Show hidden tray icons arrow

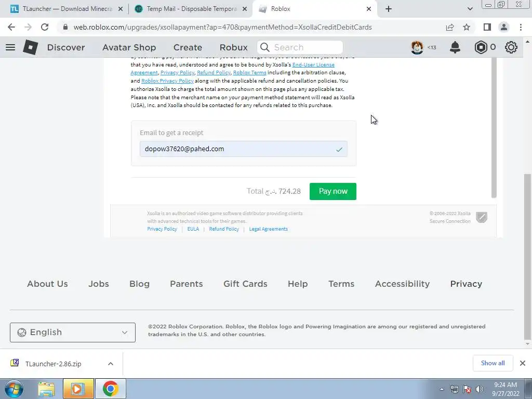pyautogui.click(x=442, y=390)
